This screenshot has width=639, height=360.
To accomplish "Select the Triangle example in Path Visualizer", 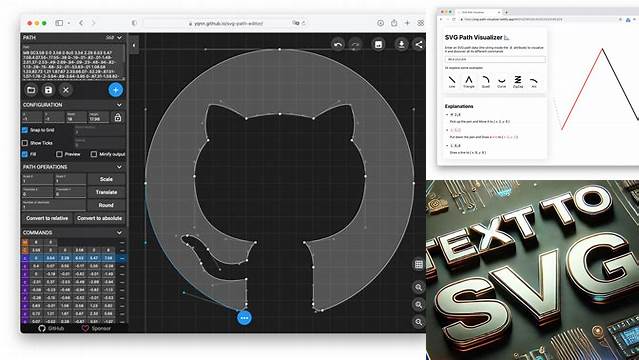I will (x=469, y=81).
